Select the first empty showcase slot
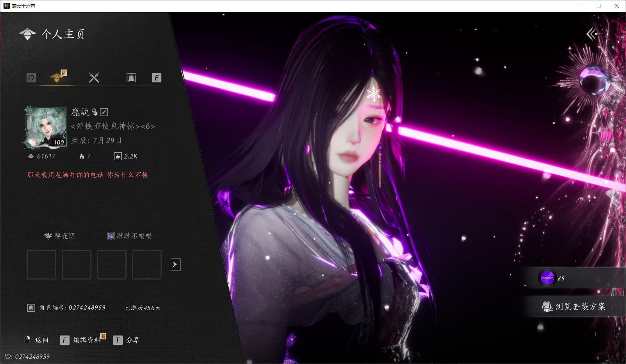Image resolution: width=626 pixels, height=364 pixels. (41, 265)
